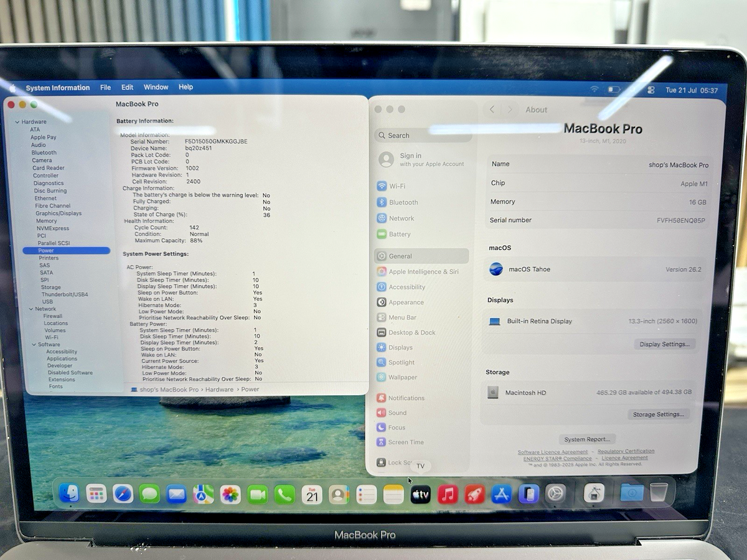Open the Help menu

(186, 87)
